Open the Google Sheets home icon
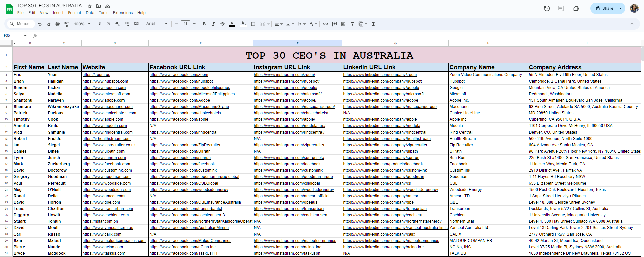 point(9,9)
